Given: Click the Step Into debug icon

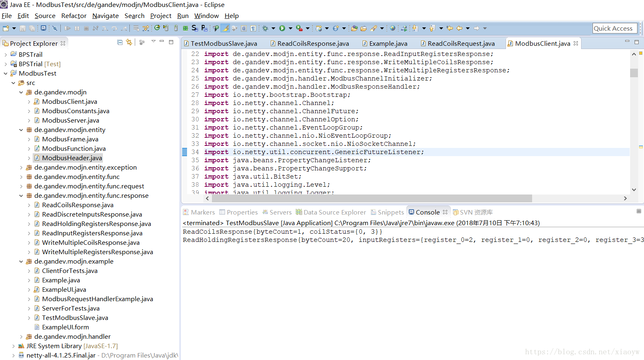Looking at the screenshot, I should 105,28.
